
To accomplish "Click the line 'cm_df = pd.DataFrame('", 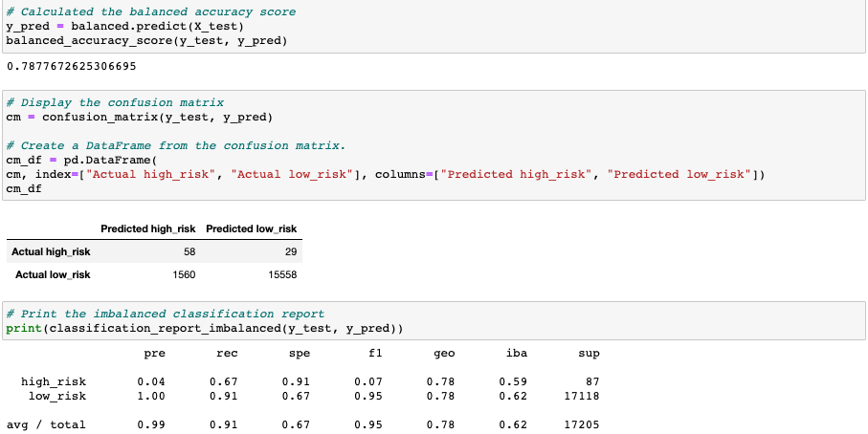I will pos(82,161).
